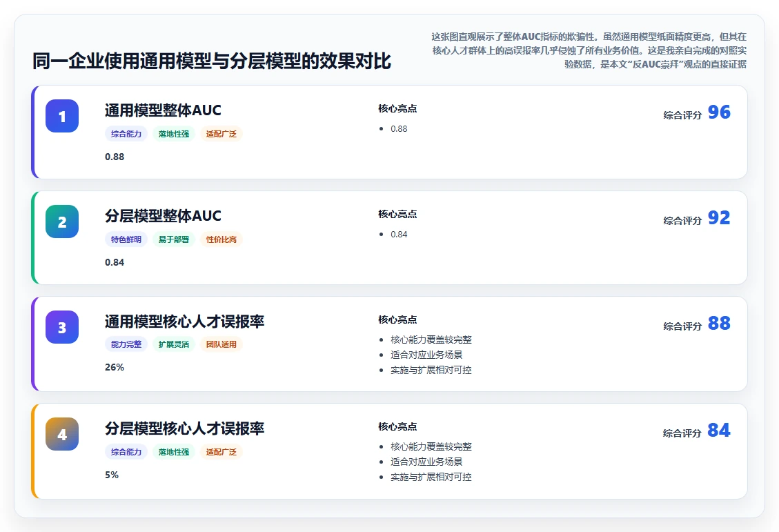Click the score 88
This screenshot has height=532, width=779.
point(719,324)
